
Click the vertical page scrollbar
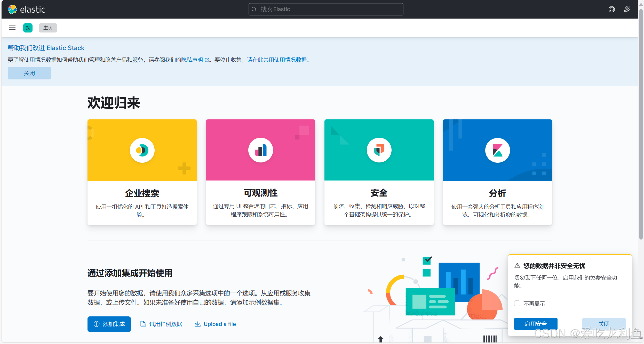pyautogui.click(x=641, y=124)
